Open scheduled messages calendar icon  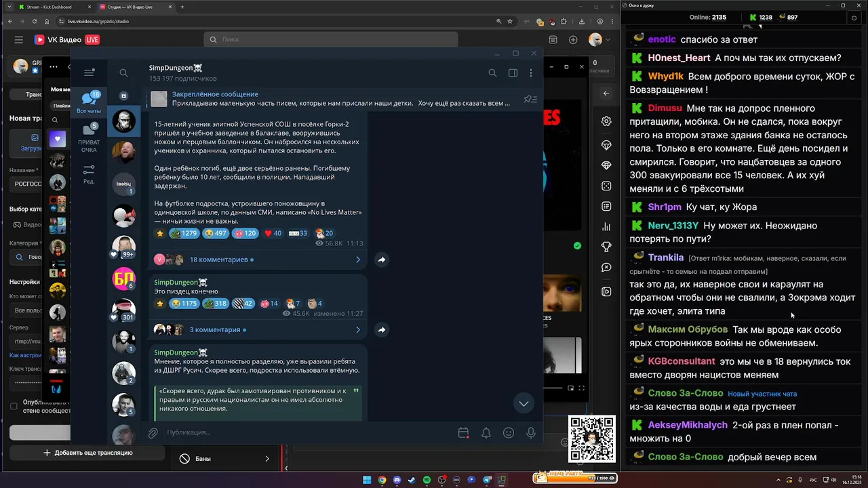tap(463, 432)
